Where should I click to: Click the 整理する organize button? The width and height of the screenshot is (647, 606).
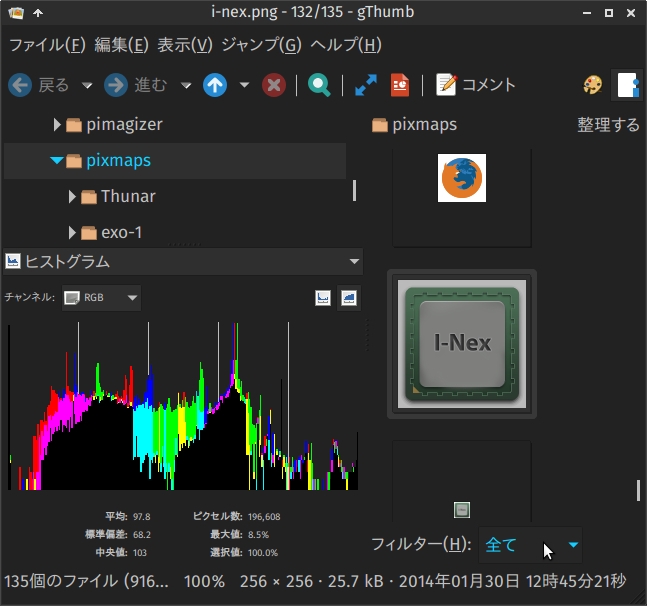(608, 125)
